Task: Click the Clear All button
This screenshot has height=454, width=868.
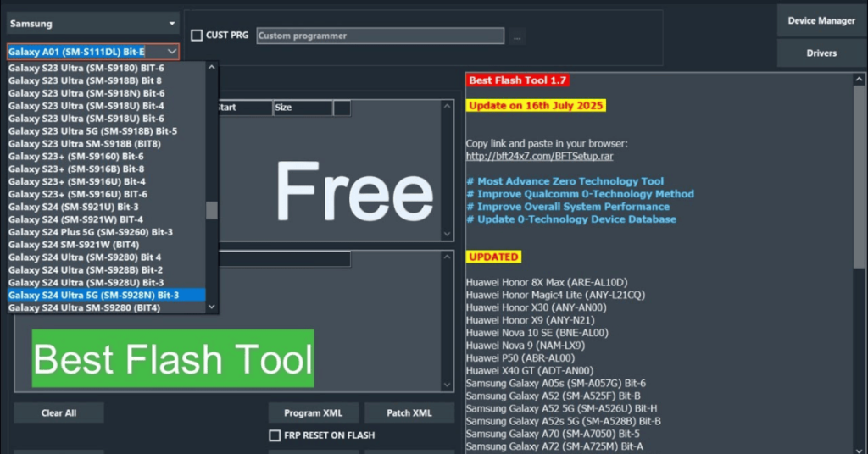Action: (58, 413)
